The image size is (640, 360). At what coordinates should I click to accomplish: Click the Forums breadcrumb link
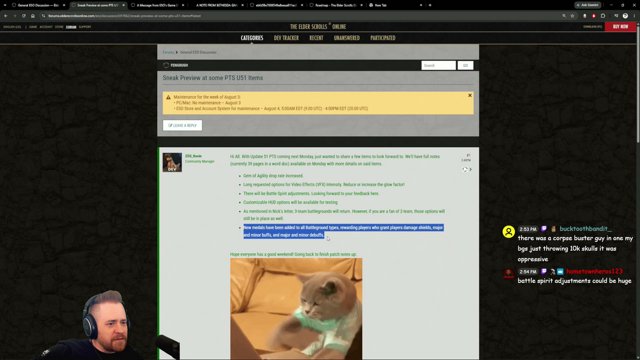pos(168,52)
